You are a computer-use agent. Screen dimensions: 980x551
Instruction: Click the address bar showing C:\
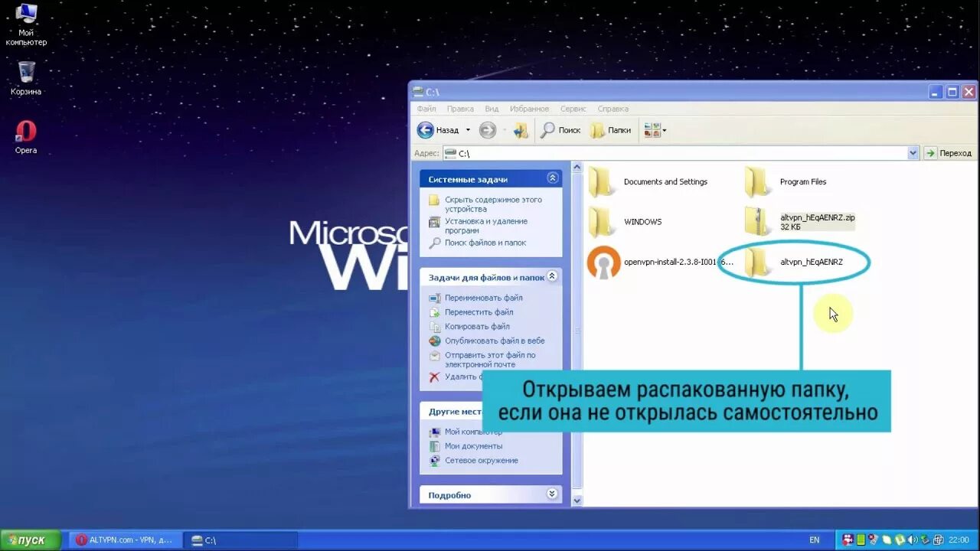tap(681, 153)
